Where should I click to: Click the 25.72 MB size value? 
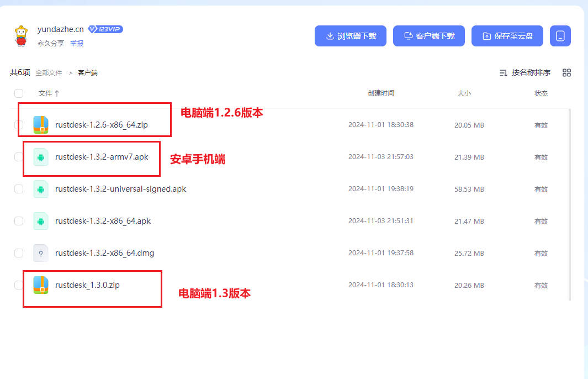[x=469, y=254]
